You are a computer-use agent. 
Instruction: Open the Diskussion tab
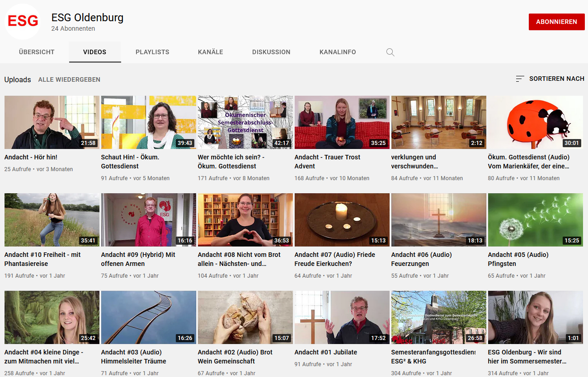tap(271, 52)
